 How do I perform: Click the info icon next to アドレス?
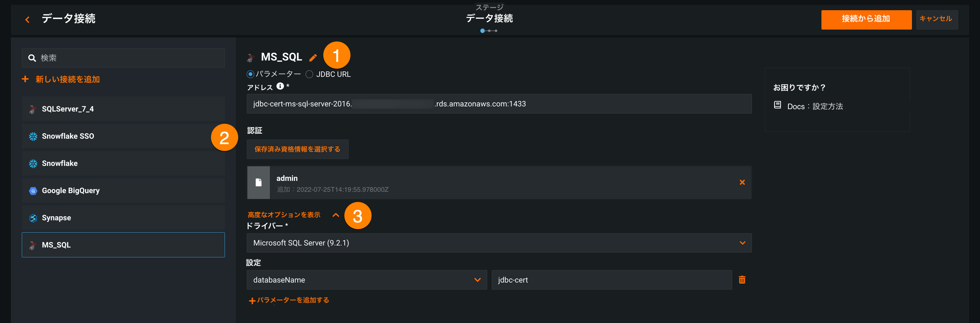pos(280,86)
